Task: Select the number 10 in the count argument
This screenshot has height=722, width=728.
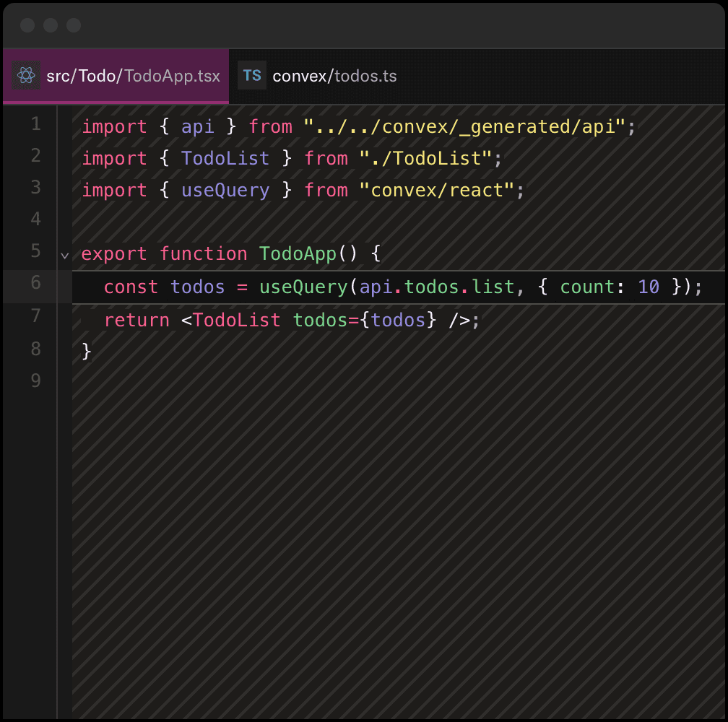Action: (648, 286)
